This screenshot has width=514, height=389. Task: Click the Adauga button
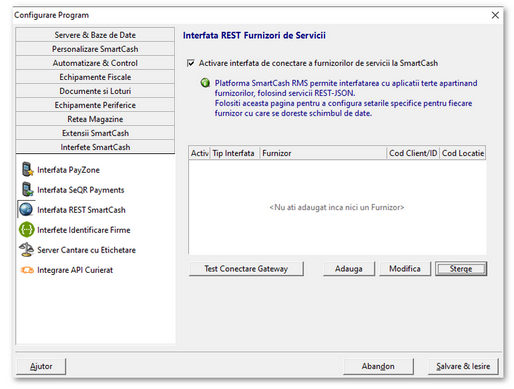(x=349, y=269)
